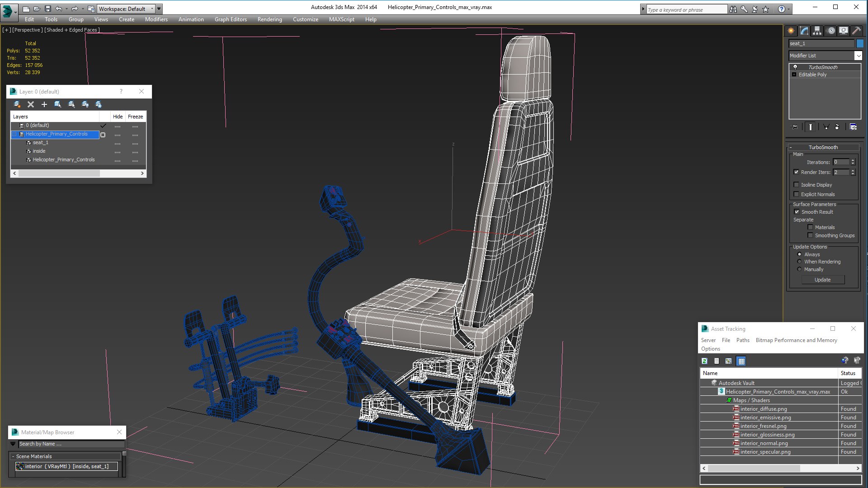868x488 pixels.
Task: Click the Update button in TurboSmooth
Action: (x=822, y=280)
